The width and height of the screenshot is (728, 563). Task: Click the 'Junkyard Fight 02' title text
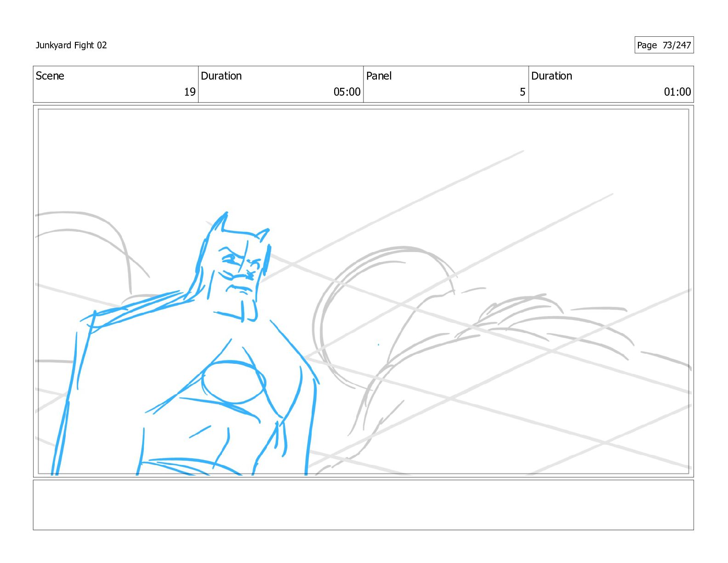(71, 45)
